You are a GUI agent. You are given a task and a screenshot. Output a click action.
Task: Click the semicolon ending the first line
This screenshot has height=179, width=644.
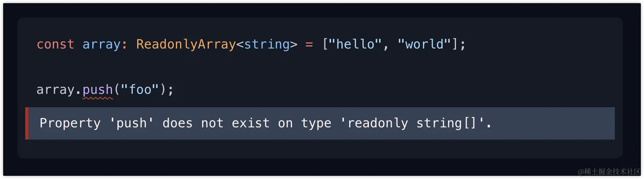[x=463, y=45]
